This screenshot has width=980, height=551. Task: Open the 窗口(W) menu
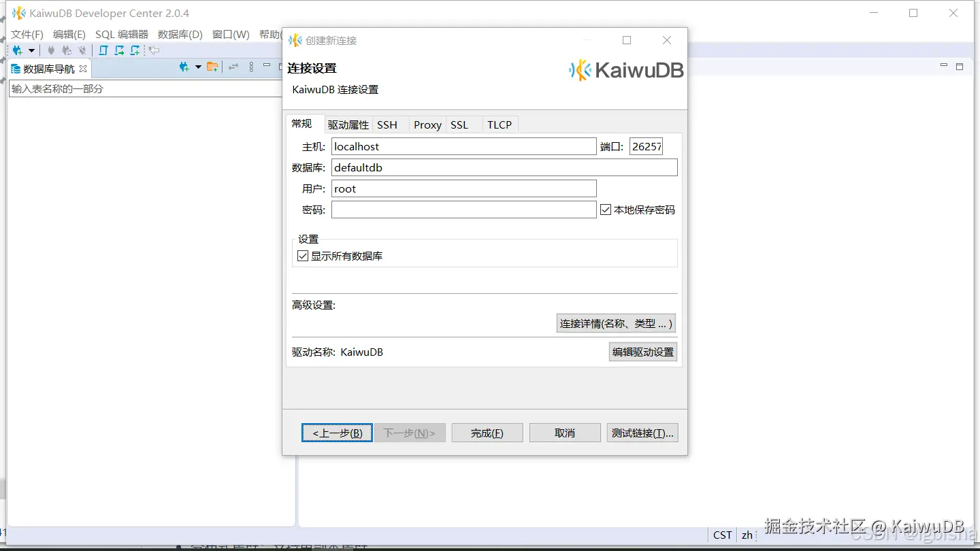(x=231, y=34)
